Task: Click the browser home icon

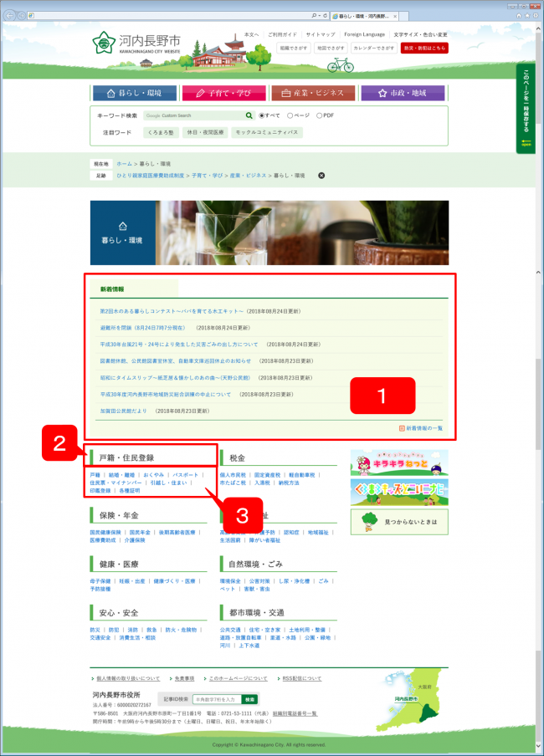Action: (519, 15)
